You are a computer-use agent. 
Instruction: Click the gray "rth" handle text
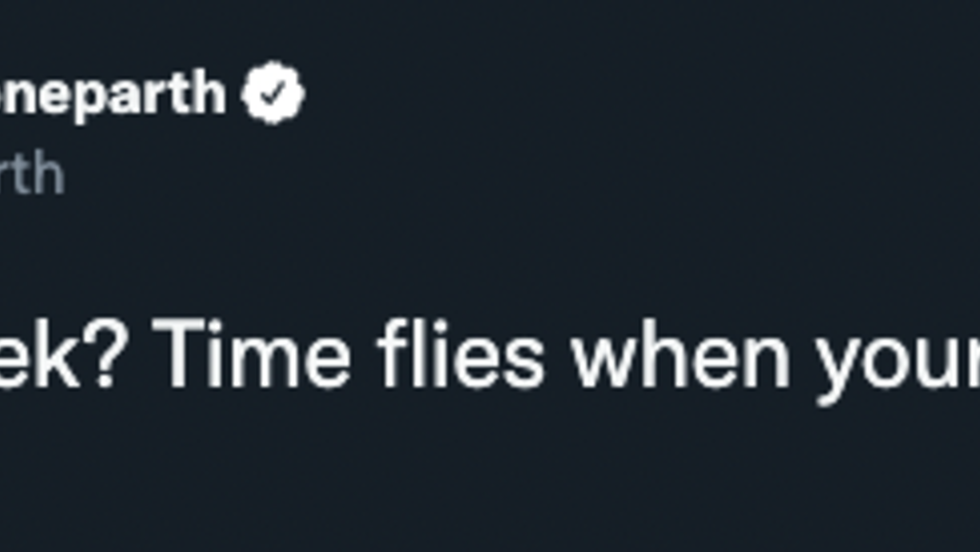coord(32,173)
